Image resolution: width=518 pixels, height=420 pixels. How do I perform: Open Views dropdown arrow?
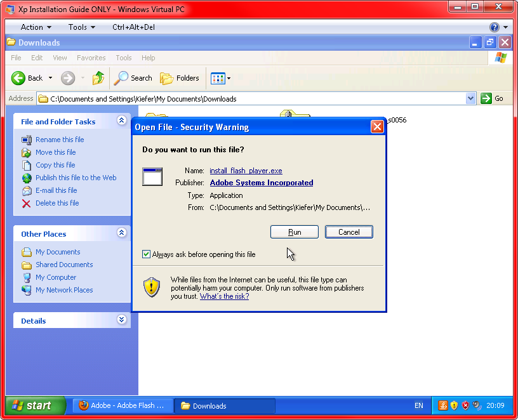[x=229, y=79]
